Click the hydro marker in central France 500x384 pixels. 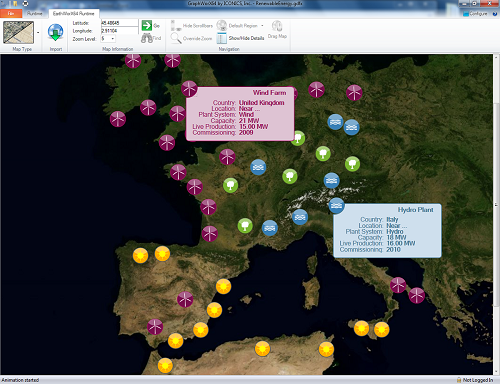258,167
